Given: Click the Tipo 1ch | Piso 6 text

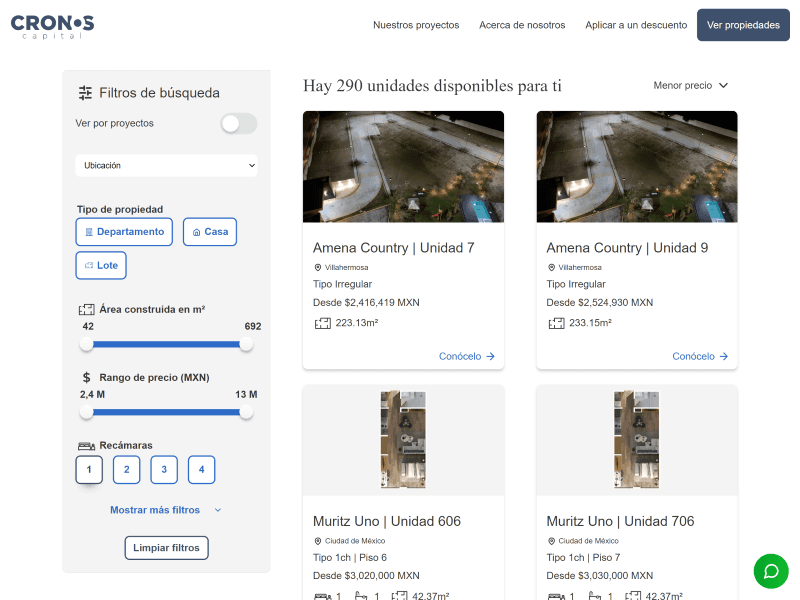Looking at the screenshot, I should coord(350,558).
